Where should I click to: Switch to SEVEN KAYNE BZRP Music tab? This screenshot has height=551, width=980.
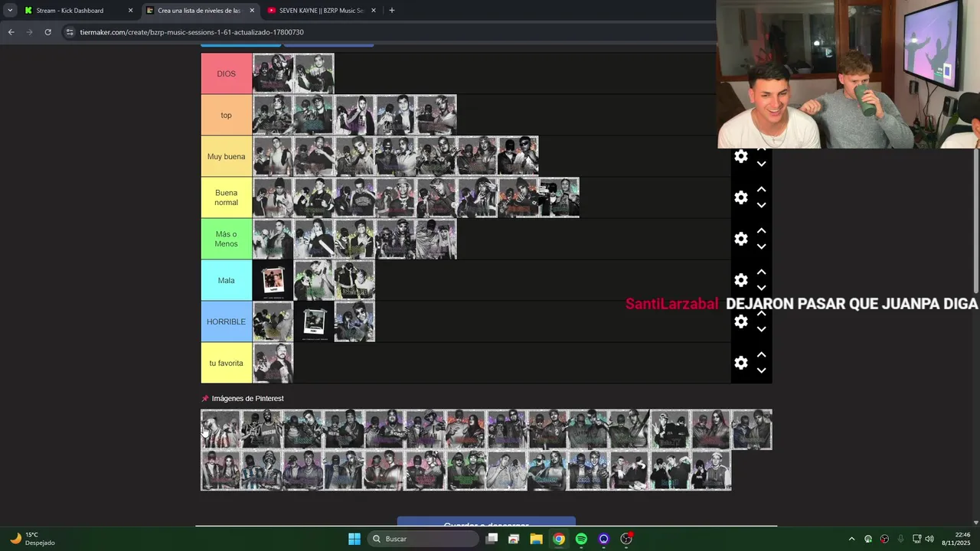pos(320,11)
